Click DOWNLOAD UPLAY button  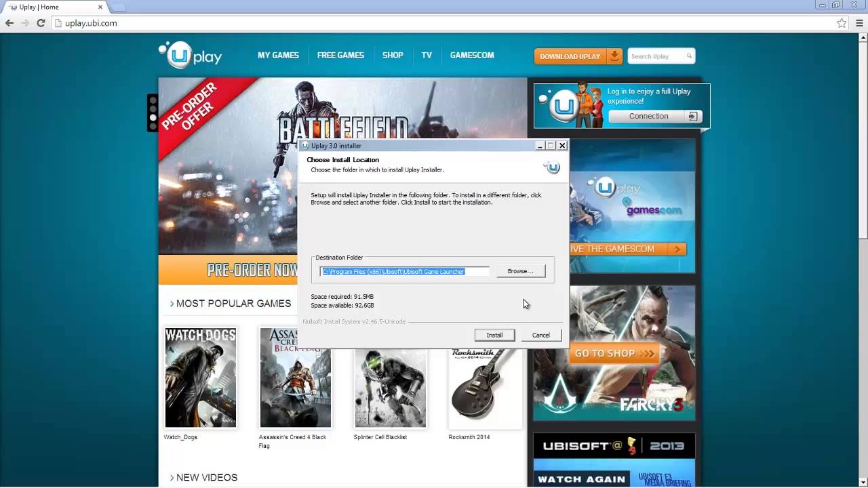pos(578,56)
